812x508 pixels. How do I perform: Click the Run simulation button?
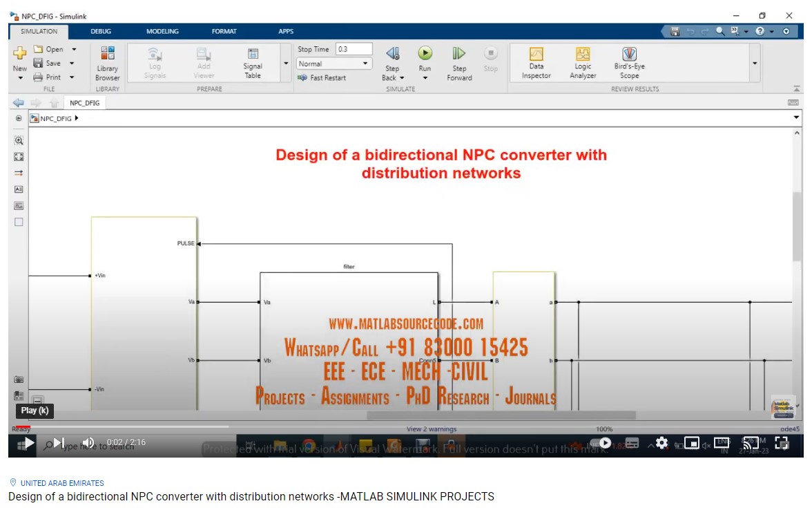pos(425,53)
